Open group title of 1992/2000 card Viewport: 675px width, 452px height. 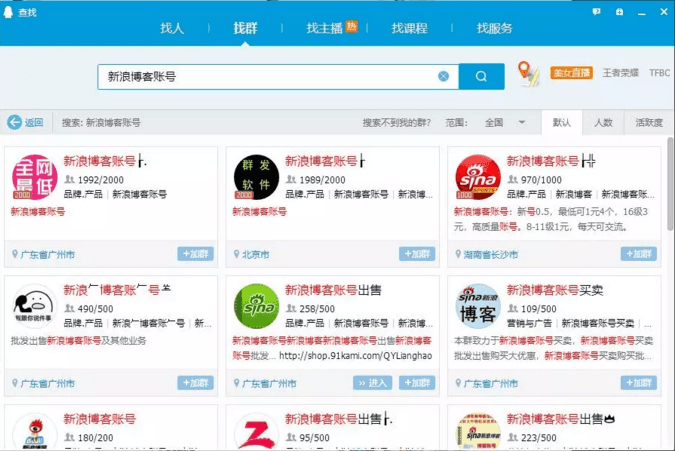[x=105, y=161]
